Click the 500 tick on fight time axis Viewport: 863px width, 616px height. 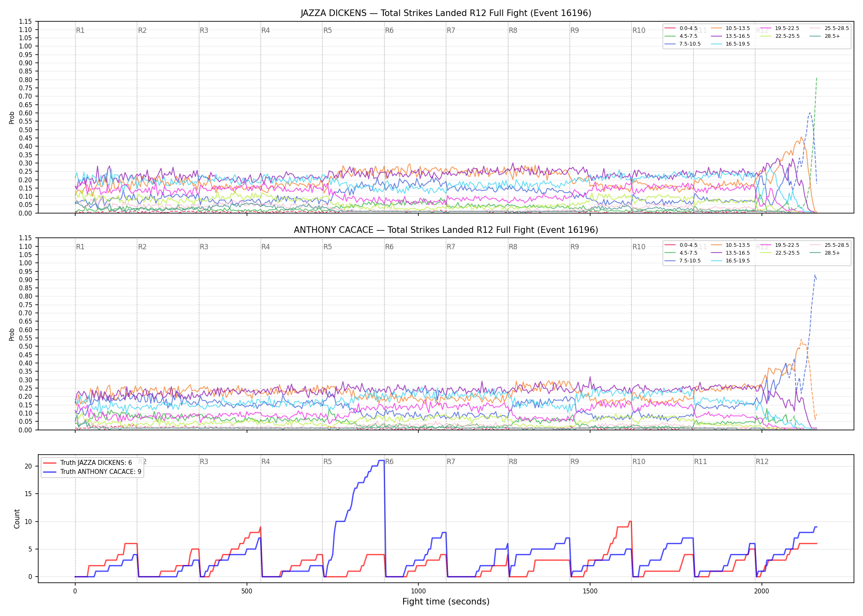[x=247, y=591]
